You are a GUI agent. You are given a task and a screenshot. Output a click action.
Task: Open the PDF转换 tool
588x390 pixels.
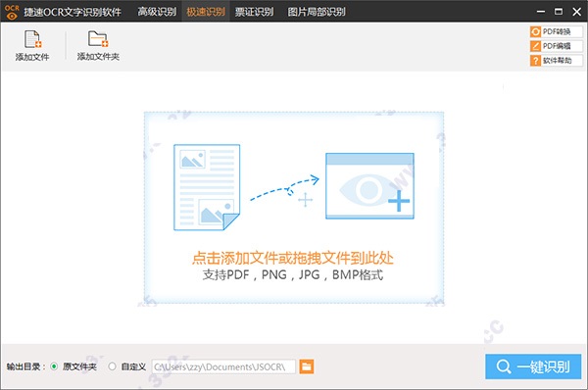pos(556,32)
